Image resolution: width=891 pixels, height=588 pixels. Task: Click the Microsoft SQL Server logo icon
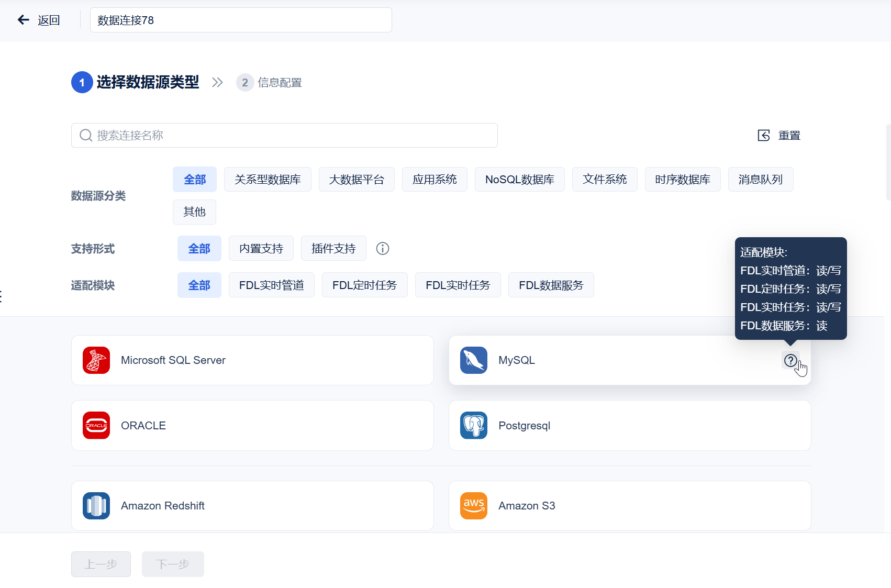(96, 360)
